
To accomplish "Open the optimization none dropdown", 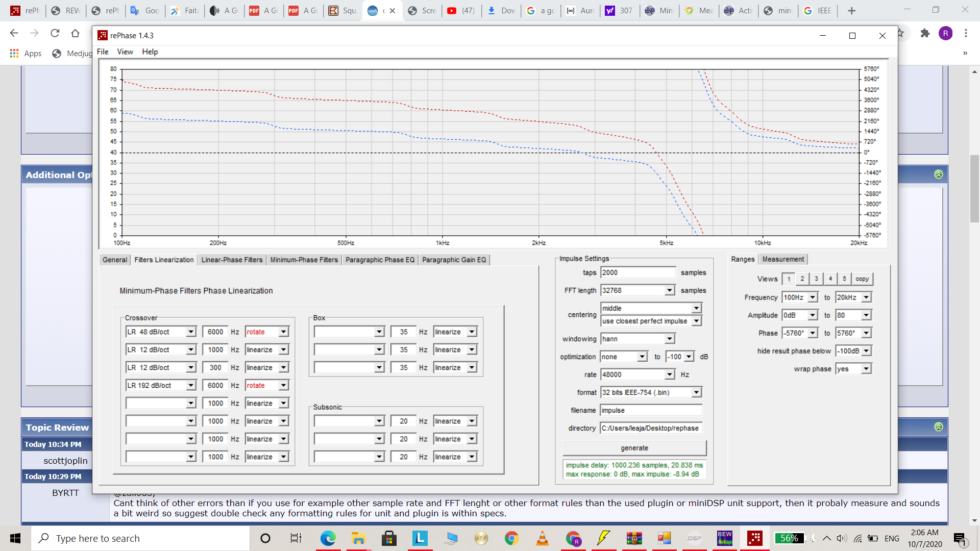I will [x=642, y=357].
